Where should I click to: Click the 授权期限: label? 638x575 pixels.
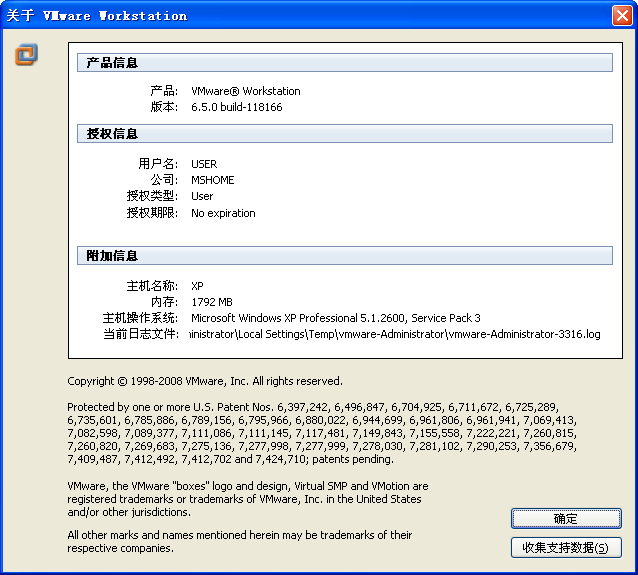point(152,213)
